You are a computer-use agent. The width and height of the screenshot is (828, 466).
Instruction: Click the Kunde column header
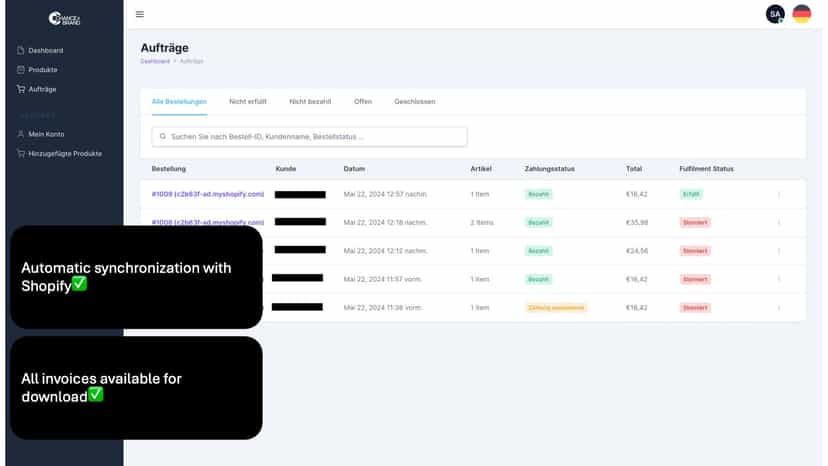(x=286, y=169)
